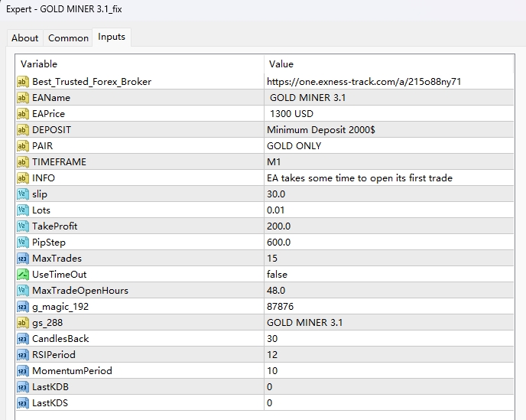
Task: Select the TakeProfit variable name
Action: 55,226
